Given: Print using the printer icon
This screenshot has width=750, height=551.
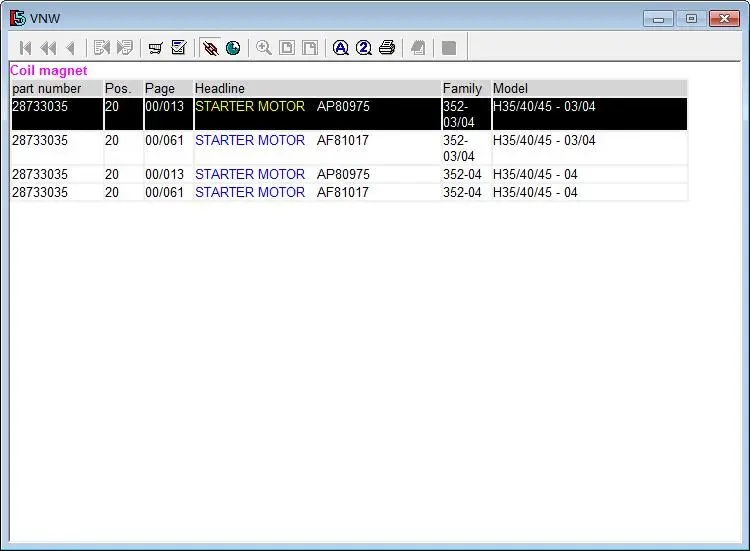Looking at the screenshot, I should click(x=387, y=47).
